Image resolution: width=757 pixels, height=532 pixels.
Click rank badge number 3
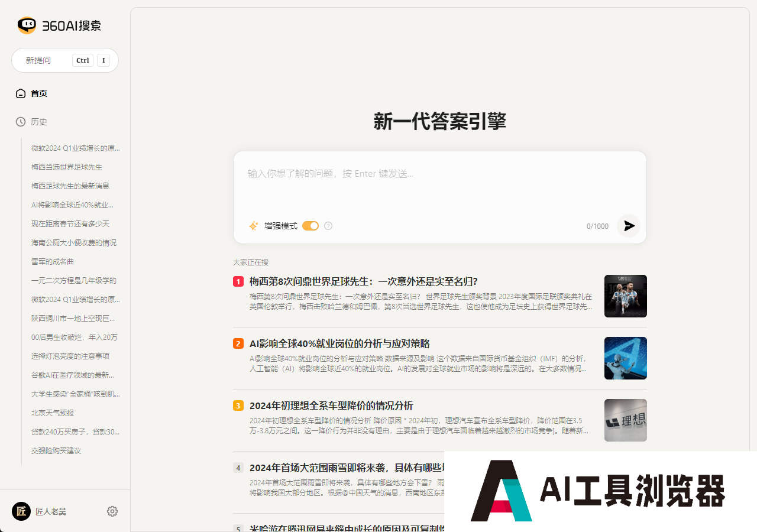point(238,406)
